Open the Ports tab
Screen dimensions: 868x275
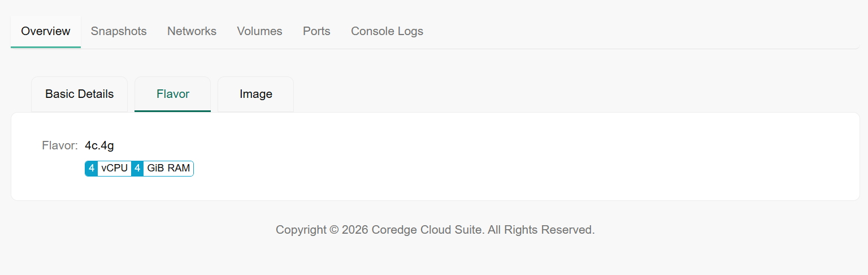coord(316,31)
